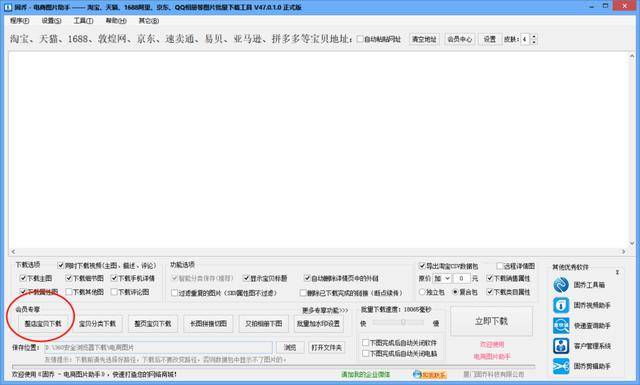Enable 下载其他图 checkbox
640x385 pixels.
pos(69,292)
